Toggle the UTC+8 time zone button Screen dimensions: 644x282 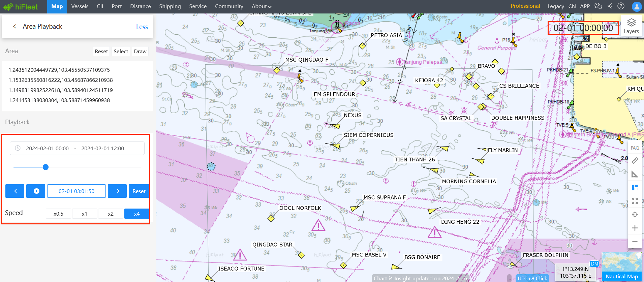[532, 278]
